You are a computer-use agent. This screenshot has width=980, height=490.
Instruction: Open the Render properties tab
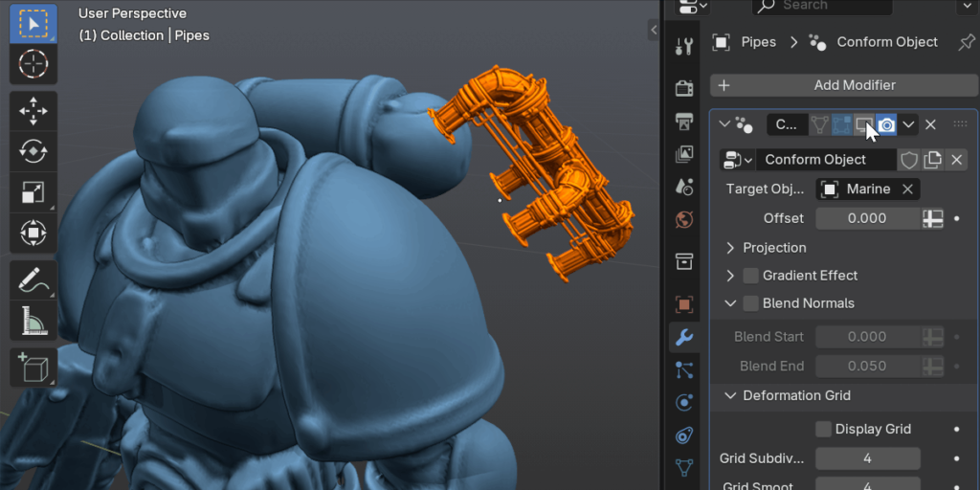pyautogui.click(x=684, y=89)
